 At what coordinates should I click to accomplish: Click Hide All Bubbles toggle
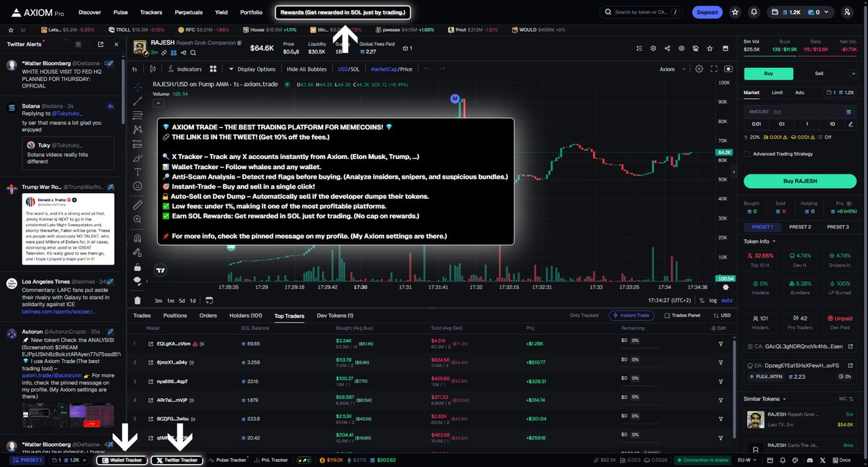click(307, 69)
